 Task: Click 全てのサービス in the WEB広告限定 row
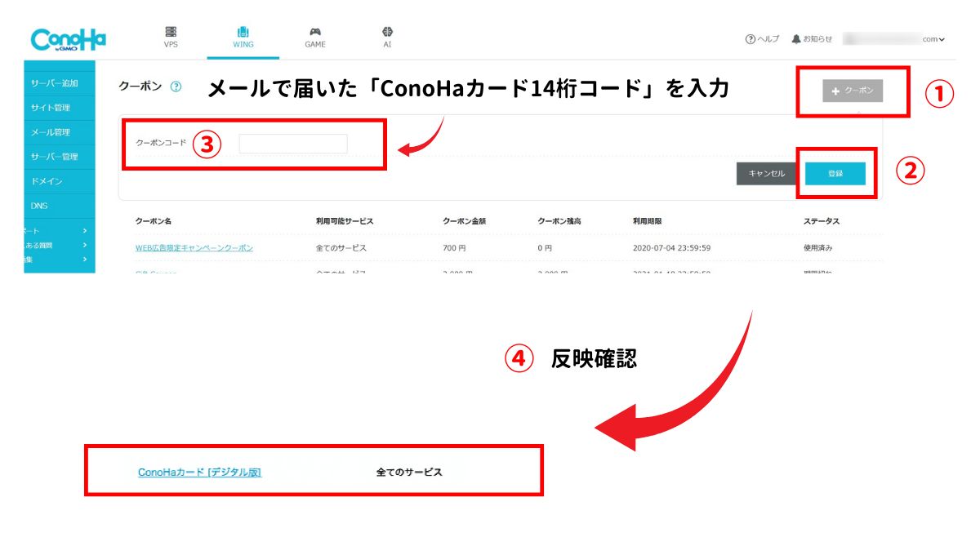tap(341, 247)
